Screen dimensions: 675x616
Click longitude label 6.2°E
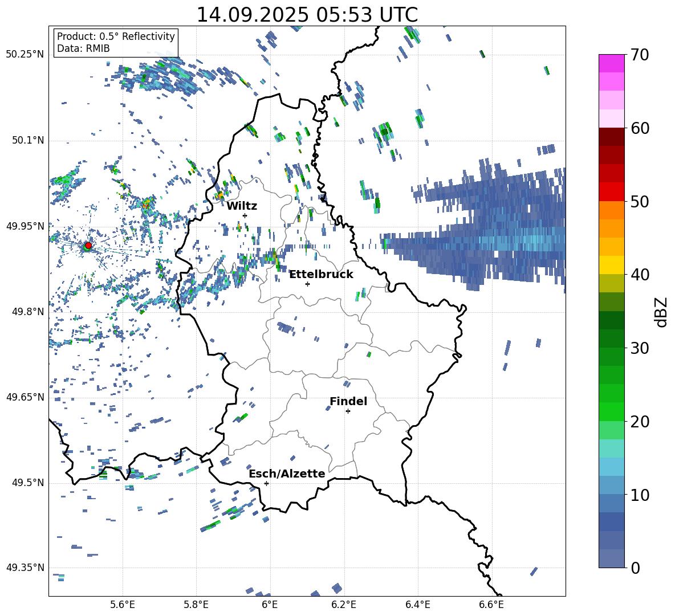click(344, 605)
